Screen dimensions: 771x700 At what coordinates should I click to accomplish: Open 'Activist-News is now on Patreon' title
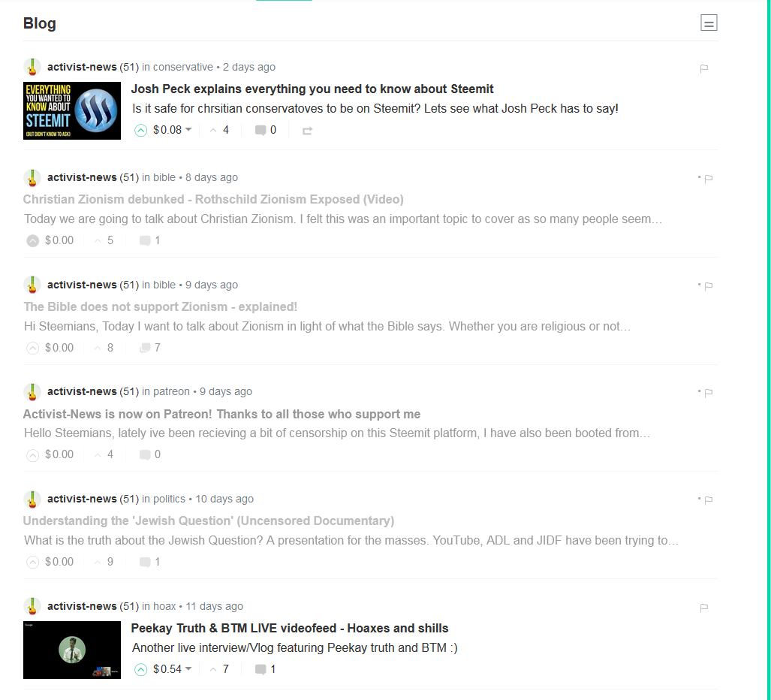221,414
